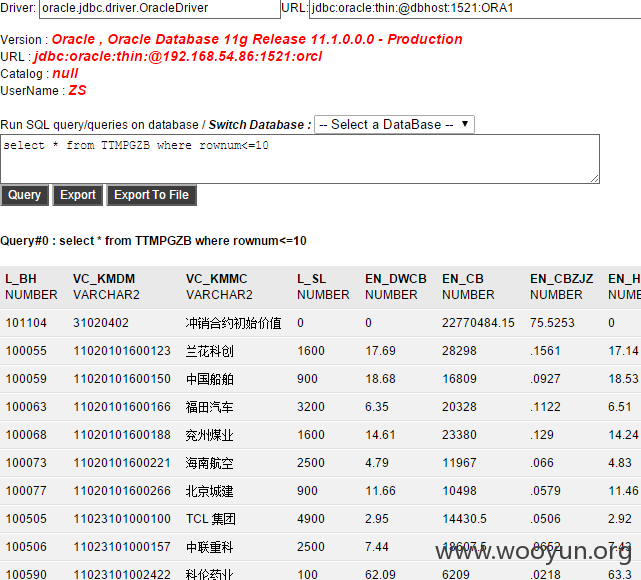Click cell 22770484.15
Image resolution: width=641 pixels, height=580 pixels.
pos(478,323)
